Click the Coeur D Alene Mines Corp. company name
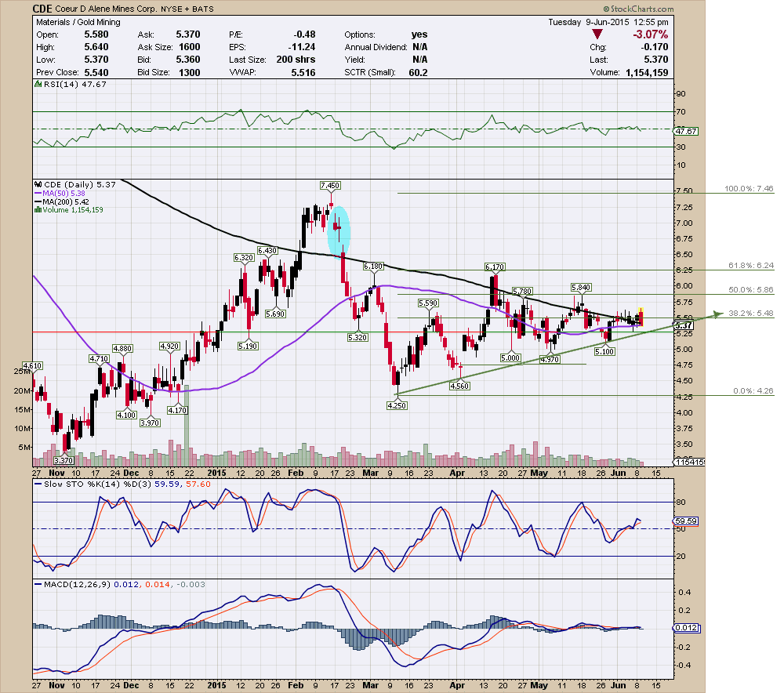784x693 pixels. (106, 9)
